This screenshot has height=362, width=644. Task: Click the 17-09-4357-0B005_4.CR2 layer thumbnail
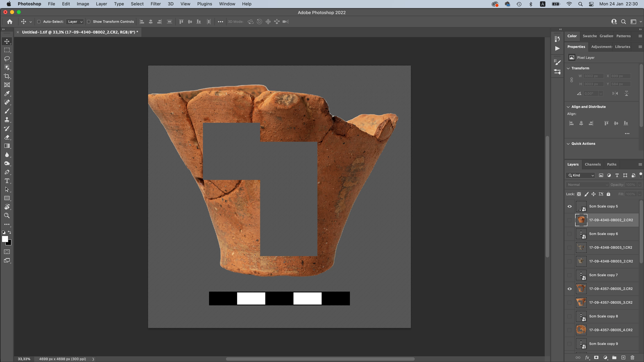pyautogui.click(x=581, y=330)
